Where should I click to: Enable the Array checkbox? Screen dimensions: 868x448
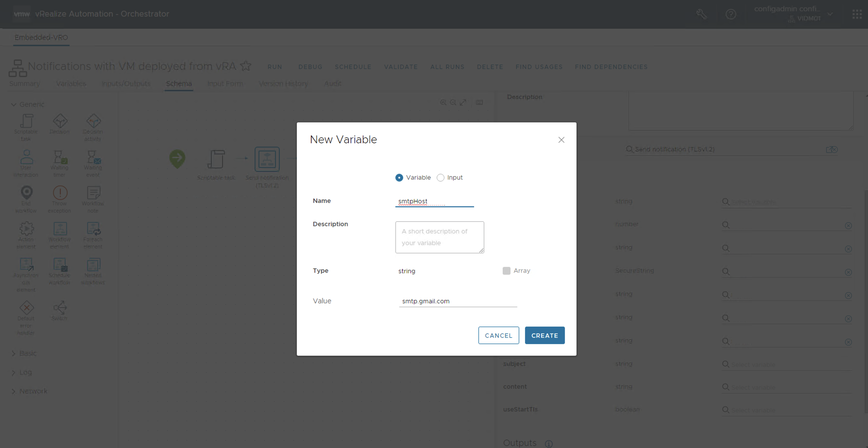[x=506, y=271]
